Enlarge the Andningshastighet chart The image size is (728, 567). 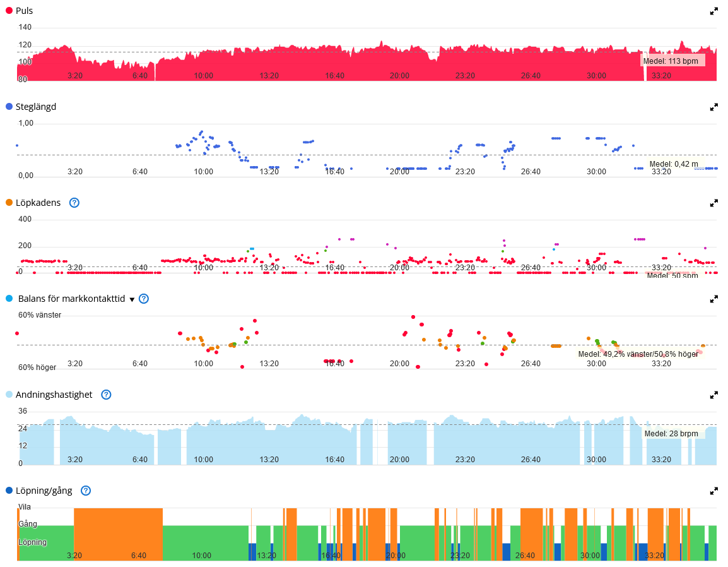pyautogui.click(x=713, y=395)
